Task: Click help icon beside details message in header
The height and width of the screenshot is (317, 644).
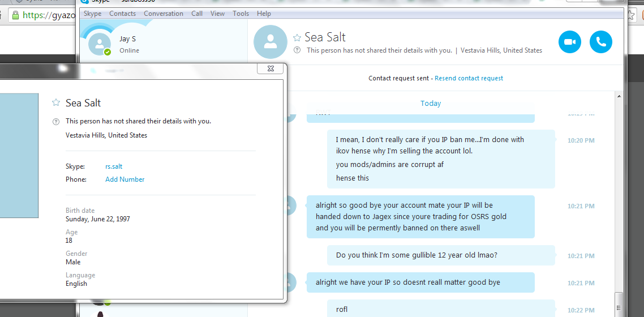Action: (297, 50)
